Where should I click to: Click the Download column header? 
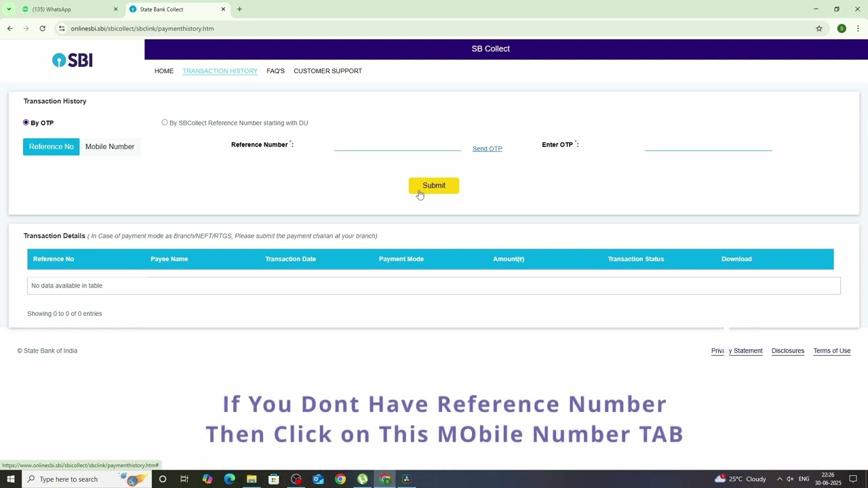click(736, 259)
